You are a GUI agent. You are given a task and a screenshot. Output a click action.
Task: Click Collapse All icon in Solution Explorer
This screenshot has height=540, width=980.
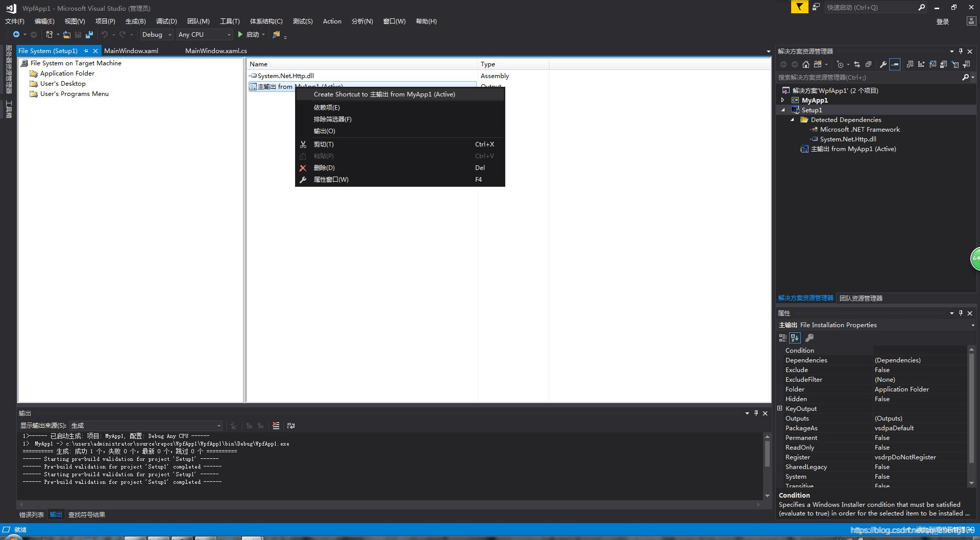pos(868,64)
